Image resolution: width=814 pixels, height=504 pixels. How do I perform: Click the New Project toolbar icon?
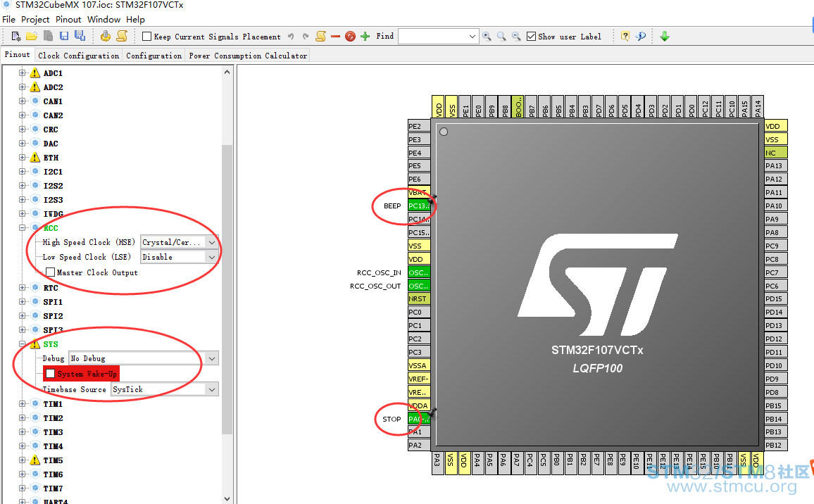16,37
